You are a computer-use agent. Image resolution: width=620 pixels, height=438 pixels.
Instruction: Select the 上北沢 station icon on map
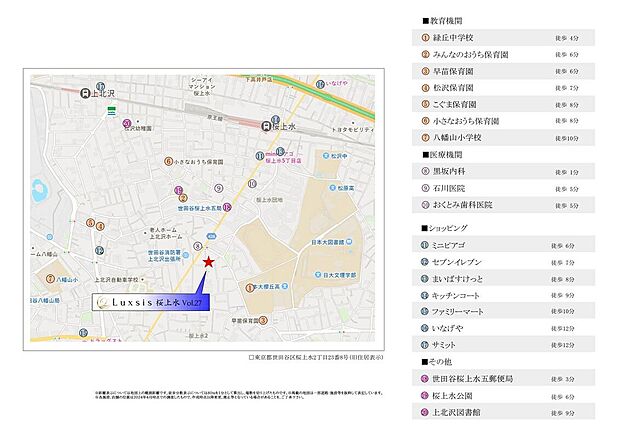(88, 91)
